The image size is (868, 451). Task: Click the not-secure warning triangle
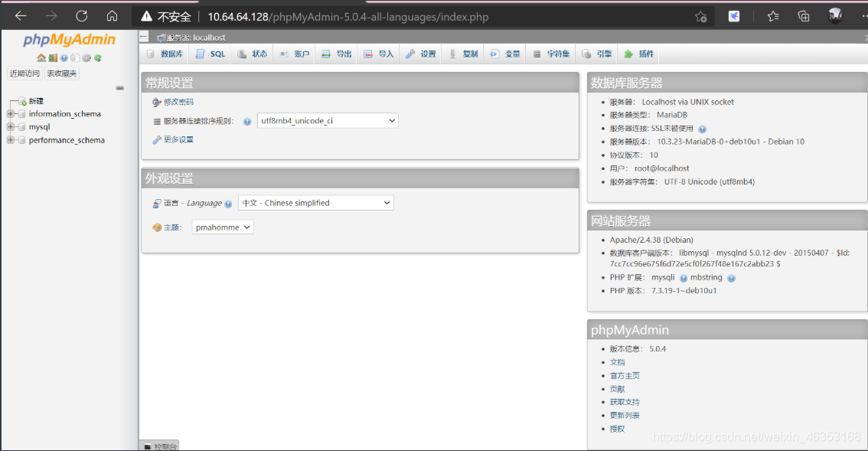pyautogui.click(x=146, y=16)
